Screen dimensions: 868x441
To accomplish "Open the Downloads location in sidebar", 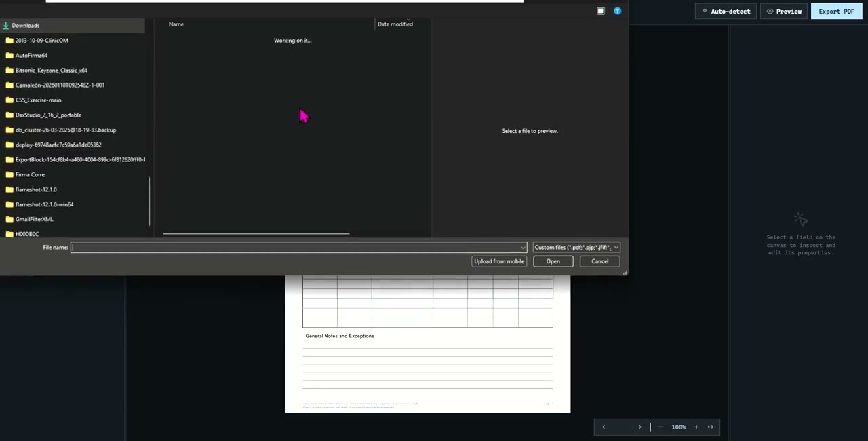I will coord(72,26).
